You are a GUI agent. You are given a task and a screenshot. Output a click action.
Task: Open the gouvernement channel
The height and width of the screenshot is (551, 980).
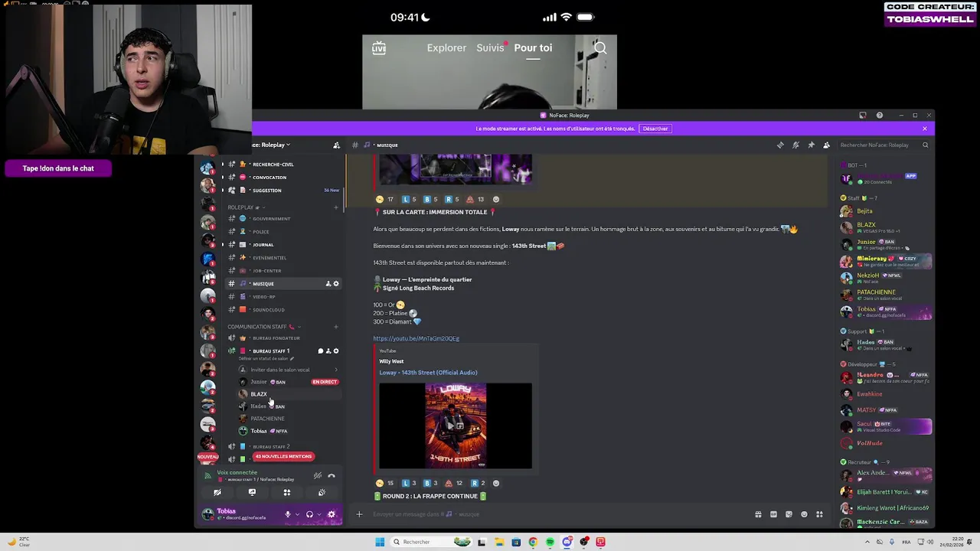pyautogui.click(x=282, y=219)
